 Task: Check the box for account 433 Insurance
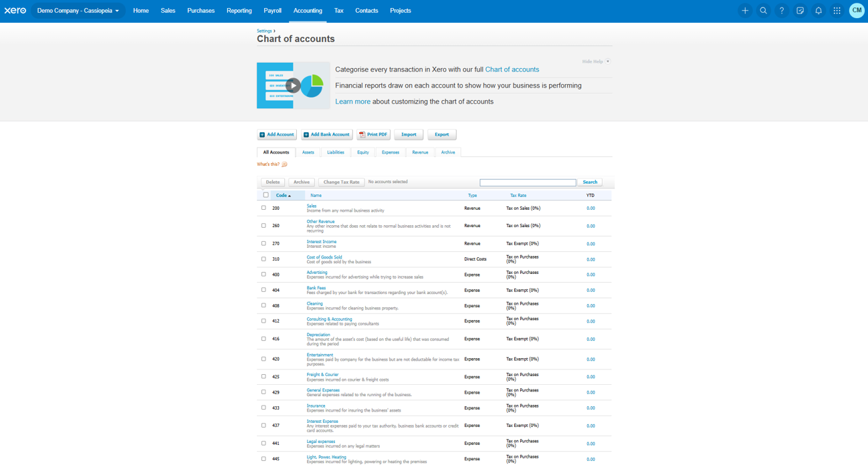263,408
